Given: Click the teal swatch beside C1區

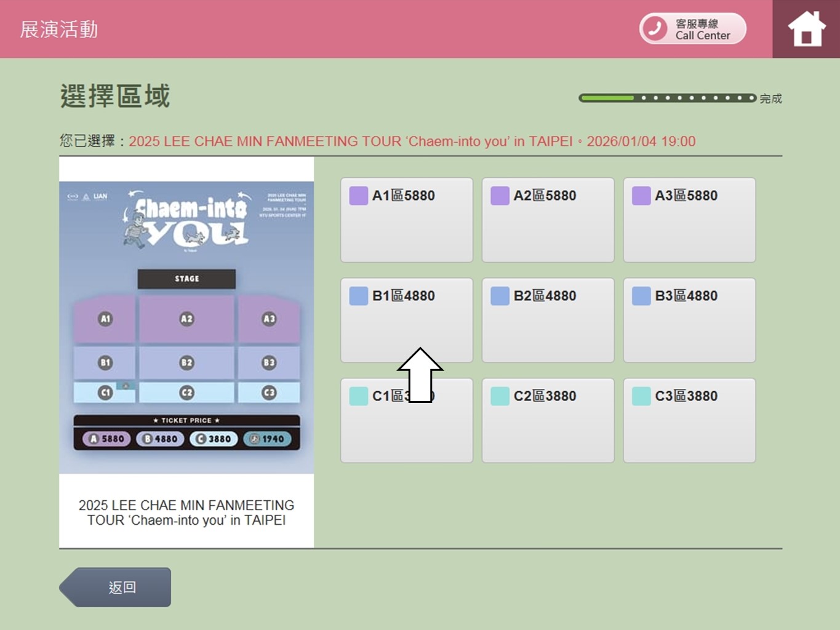Looking at the screenshot, I should click(x=358, y=396).
